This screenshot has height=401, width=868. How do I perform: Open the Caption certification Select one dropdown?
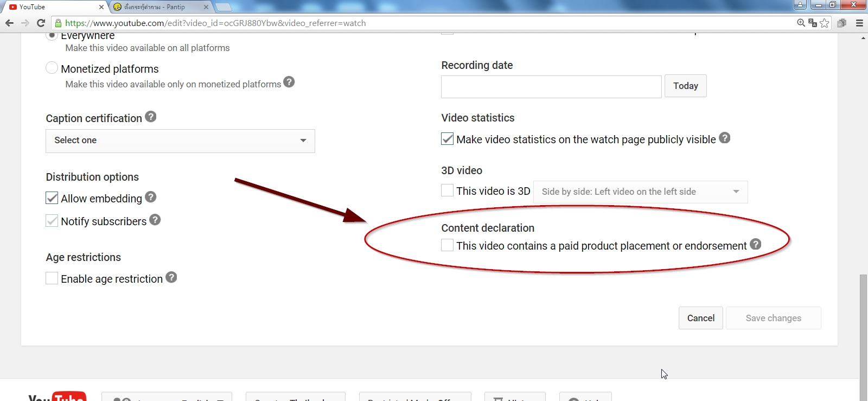[x=180, y=141]
